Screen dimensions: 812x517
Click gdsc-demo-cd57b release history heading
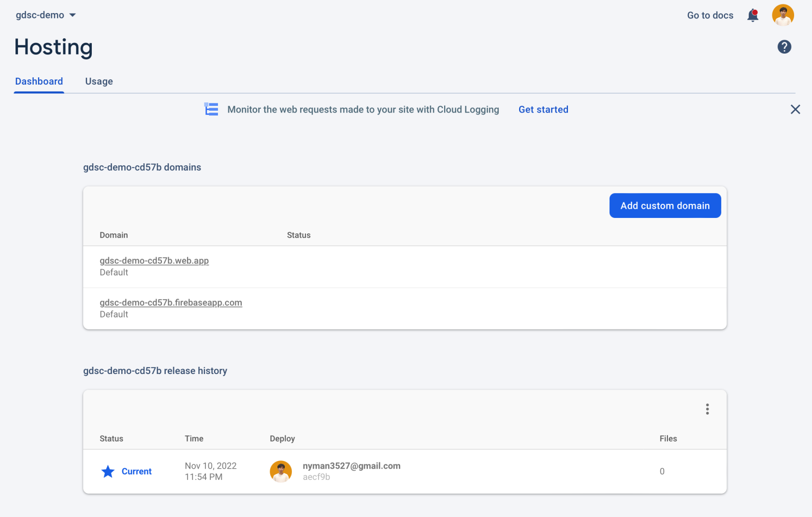(155, 371)
